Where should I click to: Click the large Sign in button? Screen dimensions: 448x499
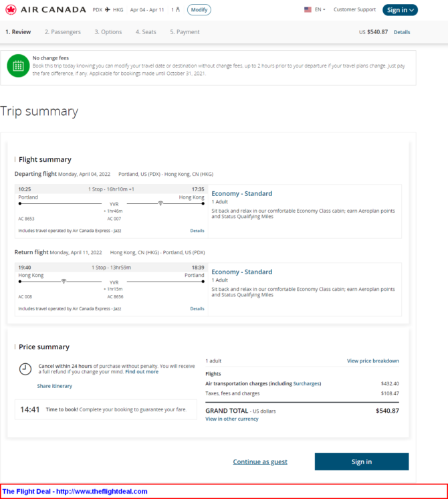[x=362, y=462]
